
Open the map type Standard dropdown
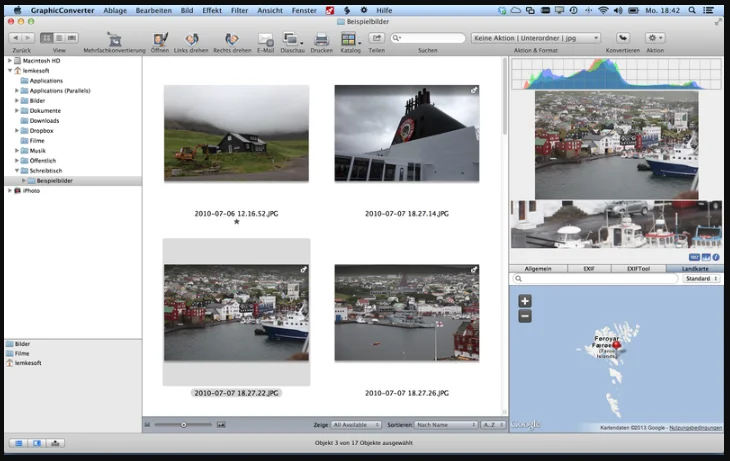tap(702, 278)
